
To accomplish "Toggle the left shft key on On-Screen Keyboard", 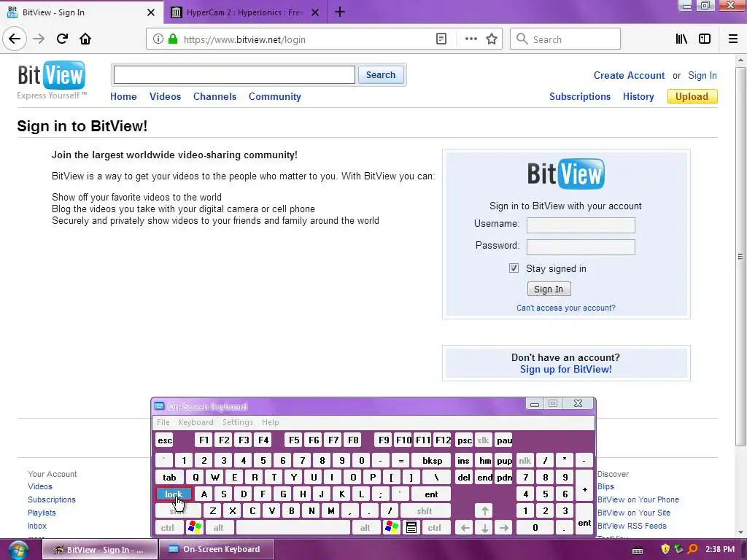I will tap(178, 511).
